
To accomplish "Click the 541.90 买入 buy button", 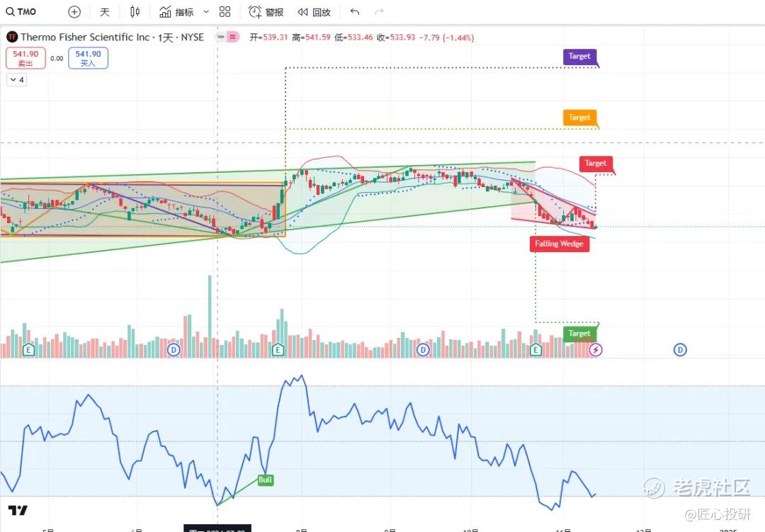I will (89, 58).
